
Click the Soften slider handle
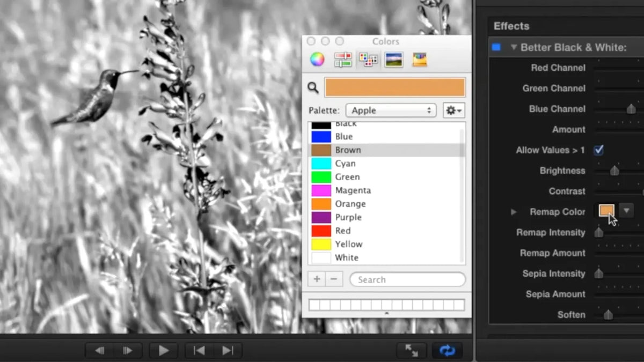[x=608, y=315]
